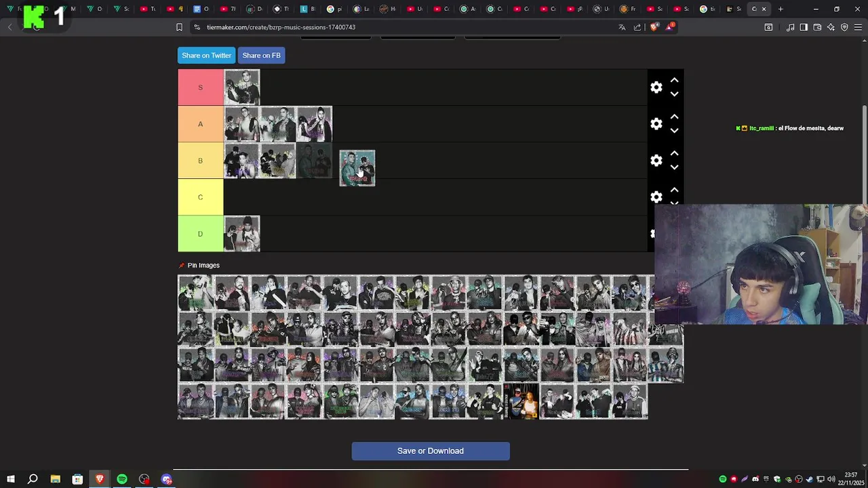
Task: Click the Share on Twitter button
Action: (206, 56)
